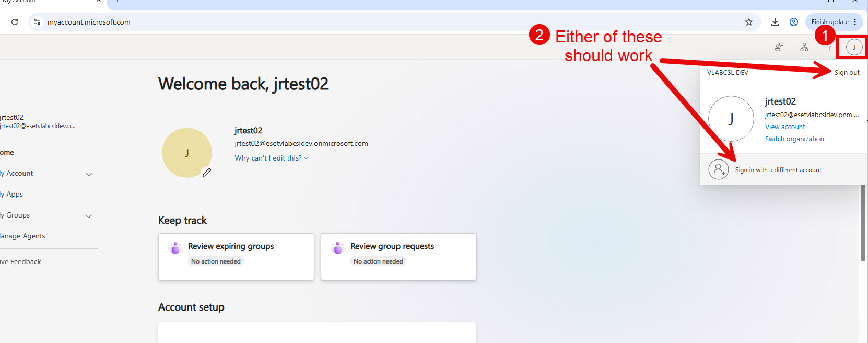Open the Chrome profile icon
This screenshot has height=343, width=868.
pos(794,22)
